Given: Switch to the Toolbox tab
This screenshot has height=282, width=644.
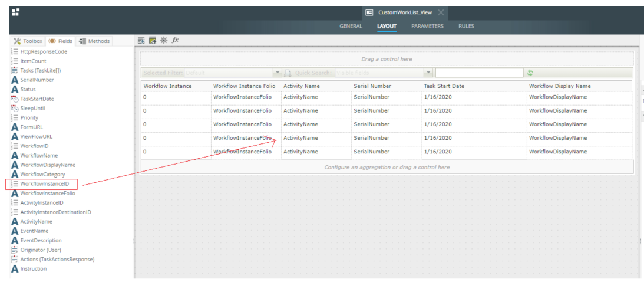Looking at the screenshot, I should coord(28,41).
